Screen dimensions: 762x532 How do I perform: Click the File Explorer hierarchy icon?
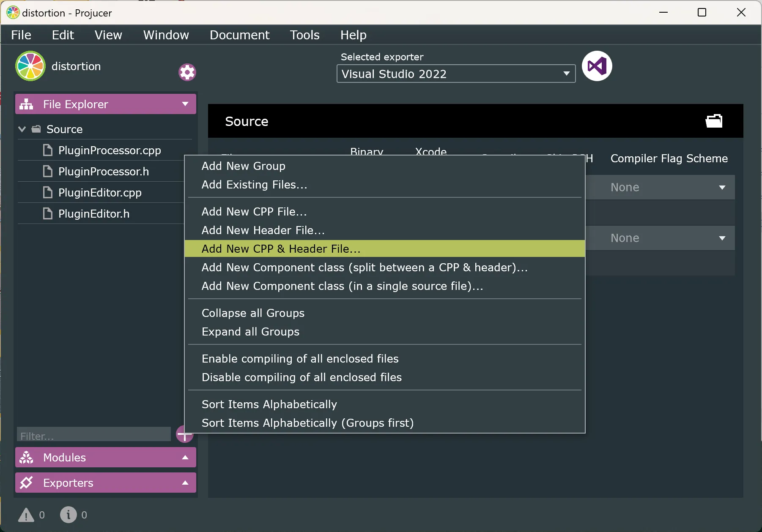[x=26, y=104]
